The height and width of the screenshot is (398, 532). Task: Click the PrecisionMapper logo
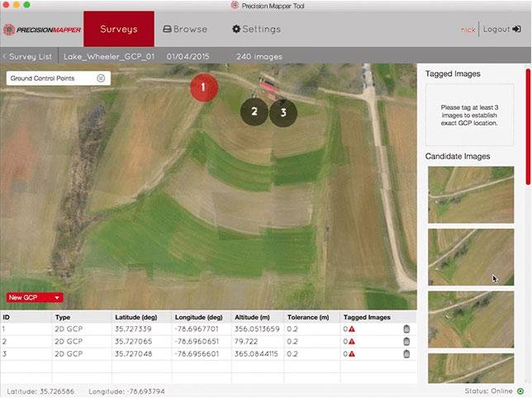[x=41, y=30]
